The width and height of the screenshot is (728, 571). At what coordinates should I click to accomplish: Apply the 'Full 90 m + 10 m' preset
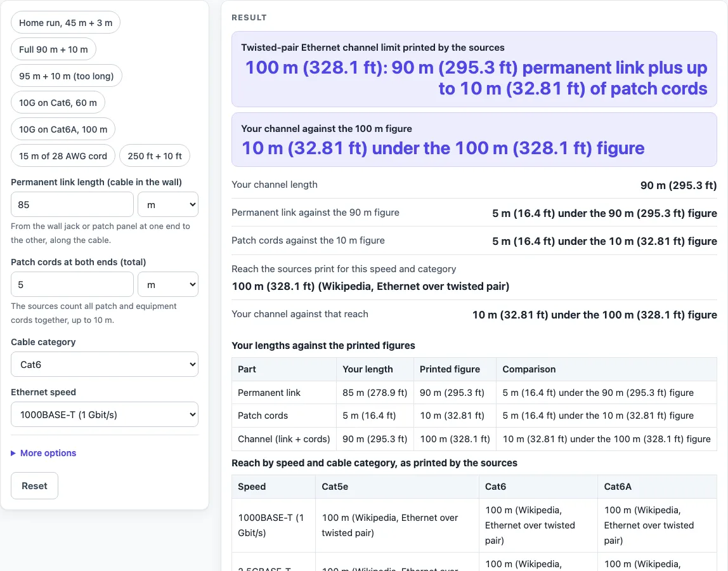point(53,49)
